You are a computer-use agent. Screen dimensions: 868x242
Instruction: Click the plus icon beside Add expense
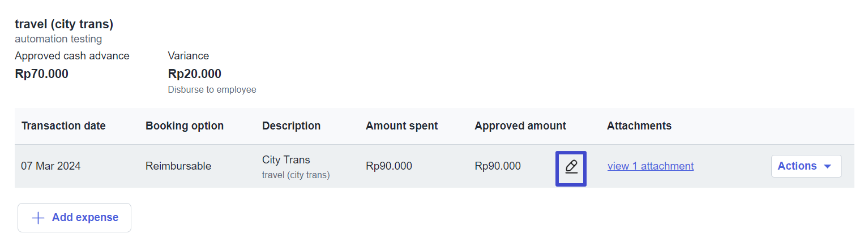pyautogui.click(x=38, y=218)
